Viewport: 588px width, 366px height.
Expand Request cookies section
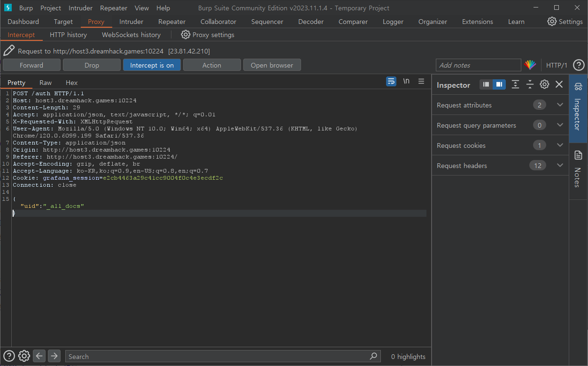pos(559,145)
